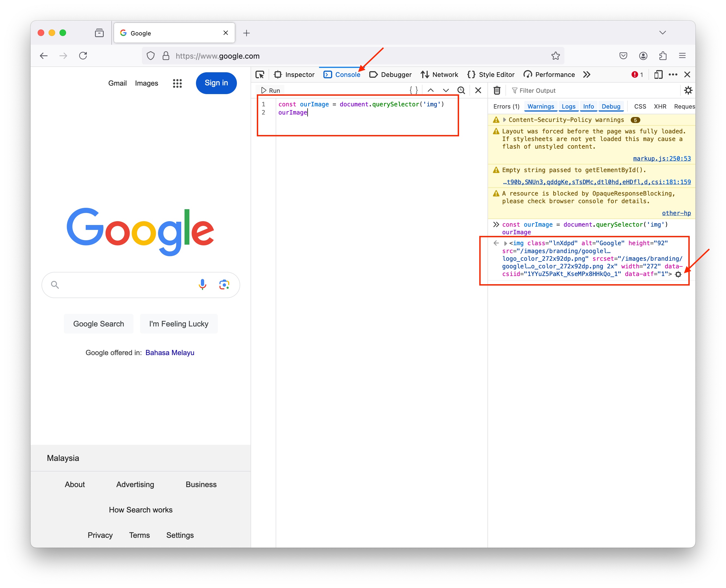Open the Firefox account icon
This screenshot has width=726, height=588.
tap(643, 56)
